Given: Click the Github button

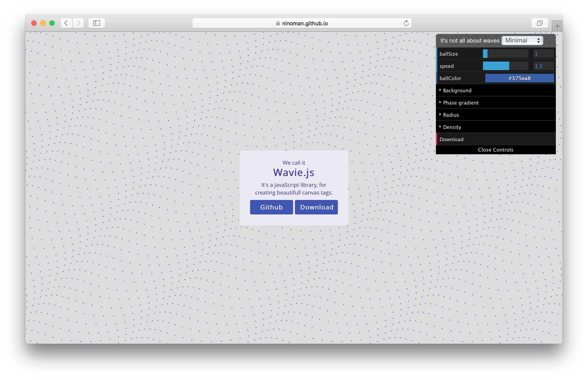Looking at the screenshot, I should coord(271,207).
